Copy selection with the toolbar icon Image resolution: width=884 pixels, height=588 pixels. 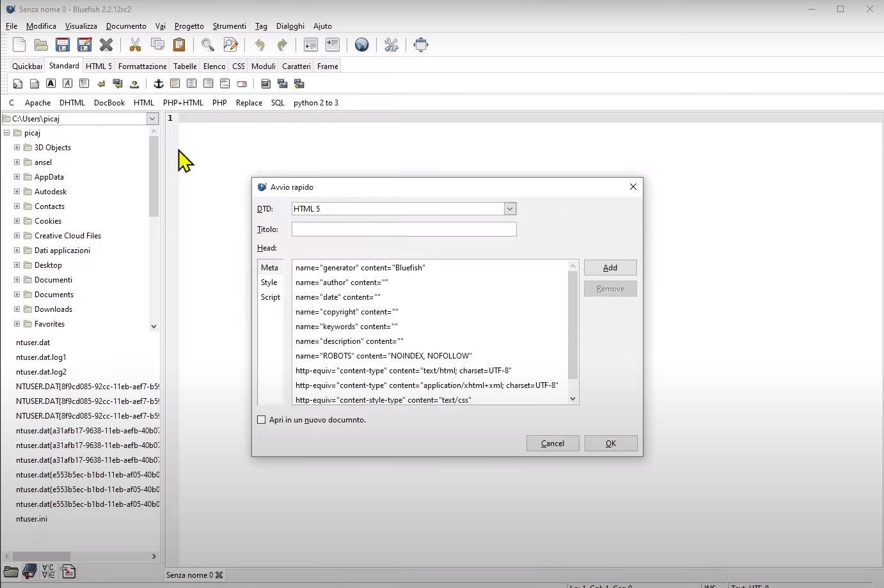157,45
